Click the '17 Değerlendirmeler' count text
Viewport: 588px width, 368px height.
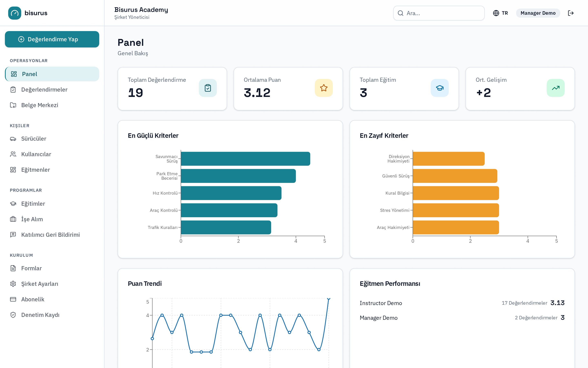(x=524, y=303)
